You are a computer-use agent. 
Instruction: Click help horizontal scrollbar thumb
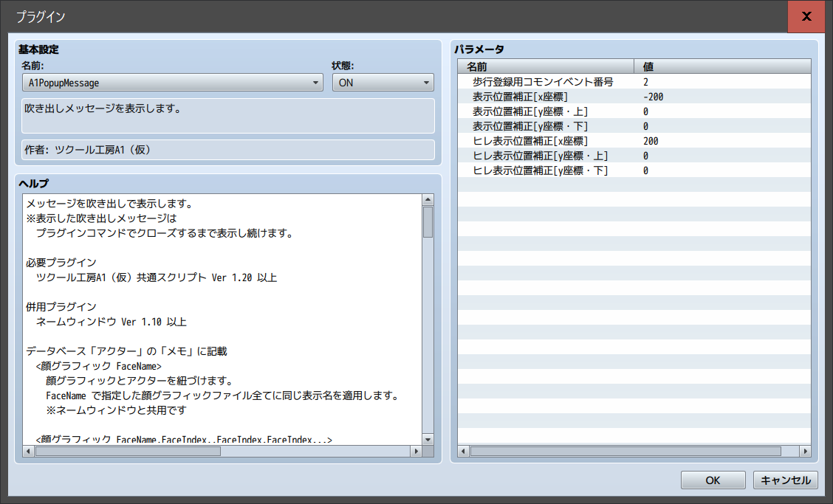point(128,452)
